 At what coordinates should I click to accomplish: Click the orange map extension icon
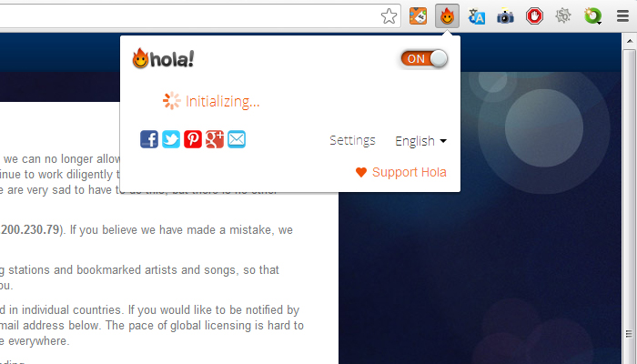(x=418, y=16)
